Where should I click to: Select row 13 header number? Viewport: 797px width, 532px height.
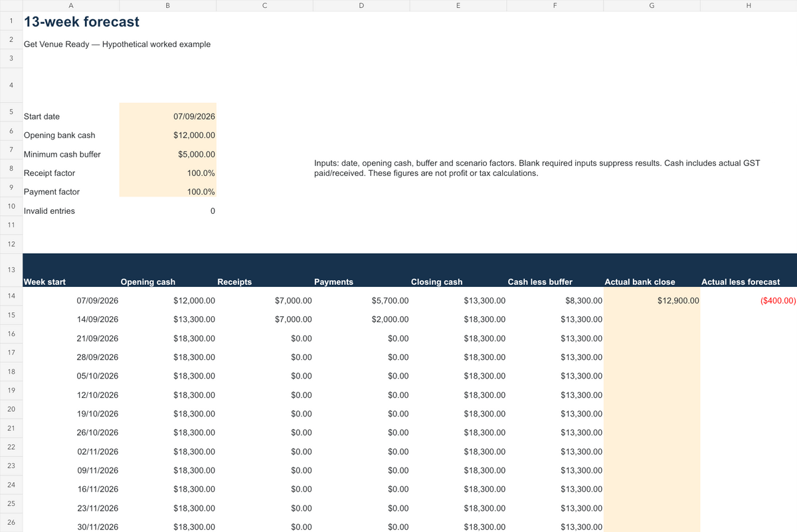(x=11, y=270)
